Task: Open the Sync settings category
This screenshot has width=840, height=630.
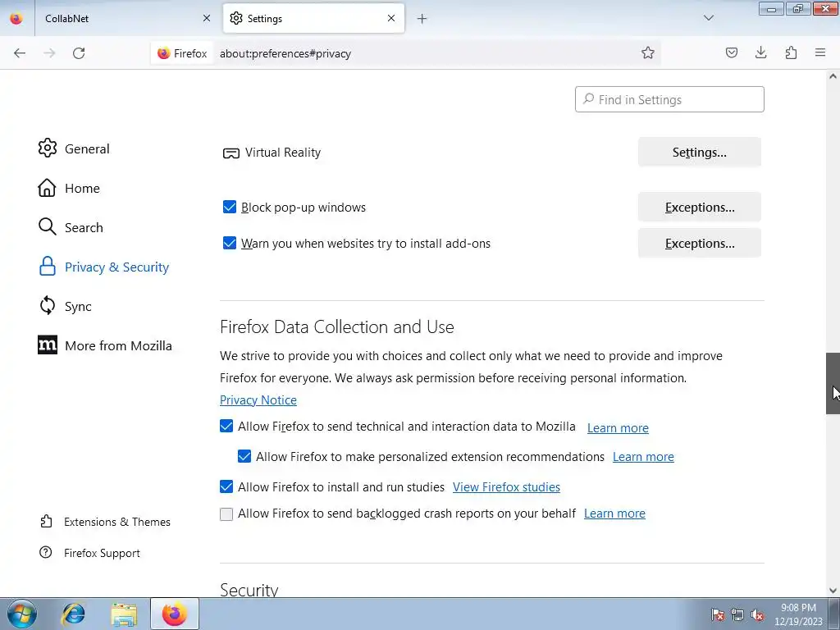Action: (x=65, y=306)
